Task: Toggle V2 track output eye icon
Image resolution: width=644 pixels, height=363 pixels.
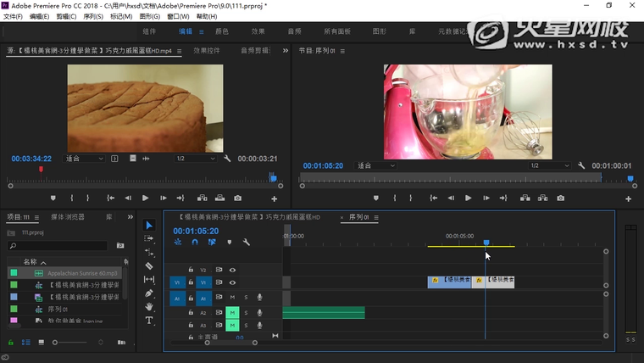Action: point(232,270)
